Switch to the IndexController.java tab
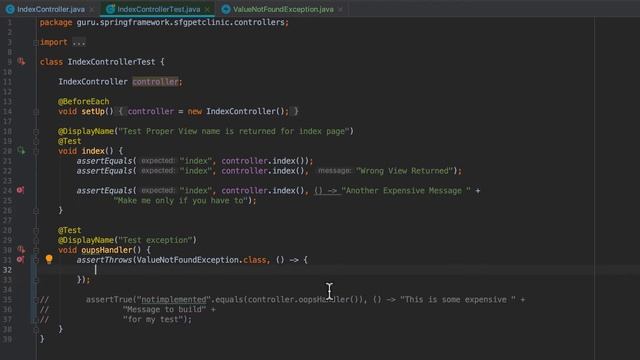 tap(51, 9)
